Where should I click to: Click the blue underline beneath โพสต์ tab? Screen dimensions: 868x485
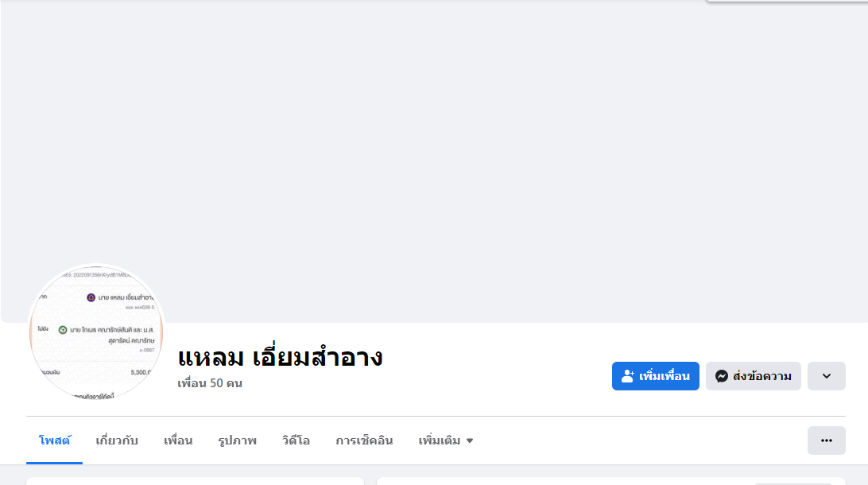pos(54,463)
